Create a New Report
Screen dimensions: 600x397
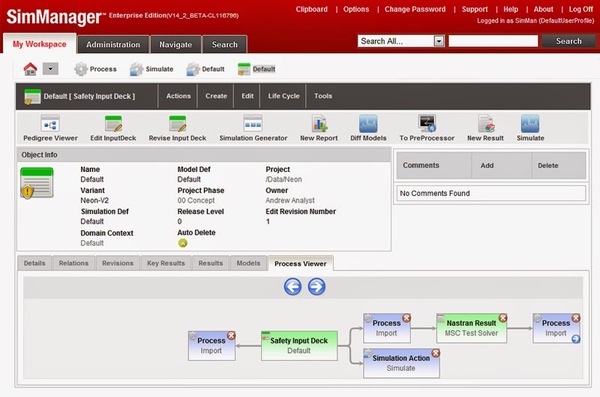click(319, 124)
